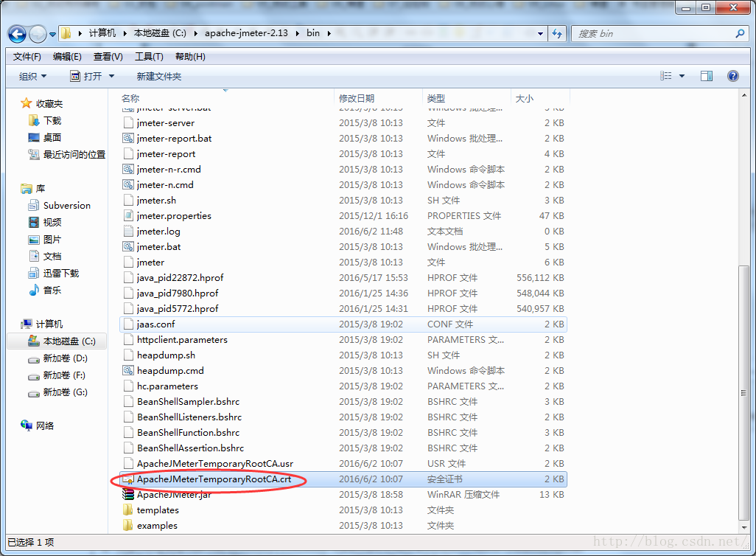
Task: Open the 查看(V) menu
Action: [x=108, y=57]
